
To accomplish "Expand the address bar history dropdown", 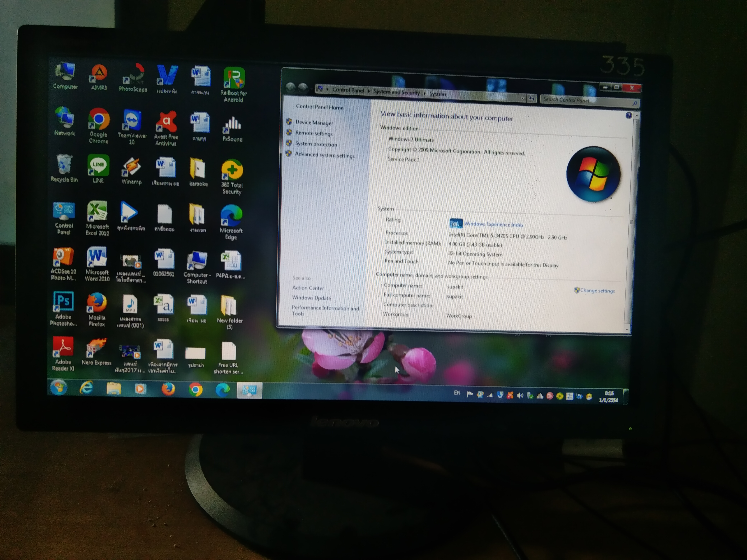I will 522,99.
